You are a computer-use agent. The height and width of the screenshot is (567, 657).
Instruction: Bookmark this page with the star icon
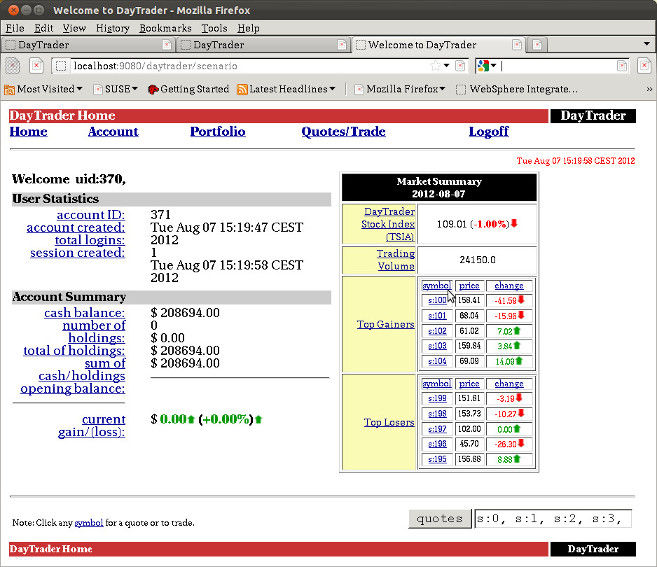[436, 66]
